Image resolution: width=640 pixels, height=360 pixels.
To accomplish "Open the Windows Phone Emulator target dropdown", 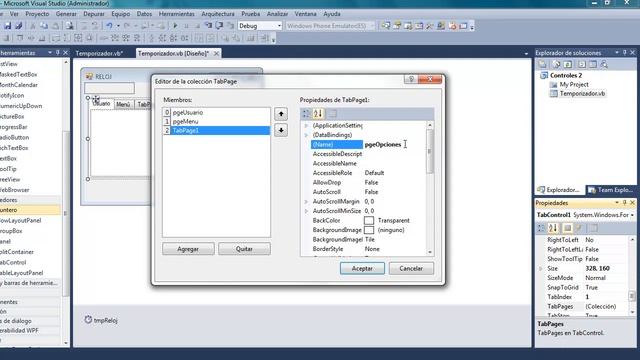I will coord(371,26).
